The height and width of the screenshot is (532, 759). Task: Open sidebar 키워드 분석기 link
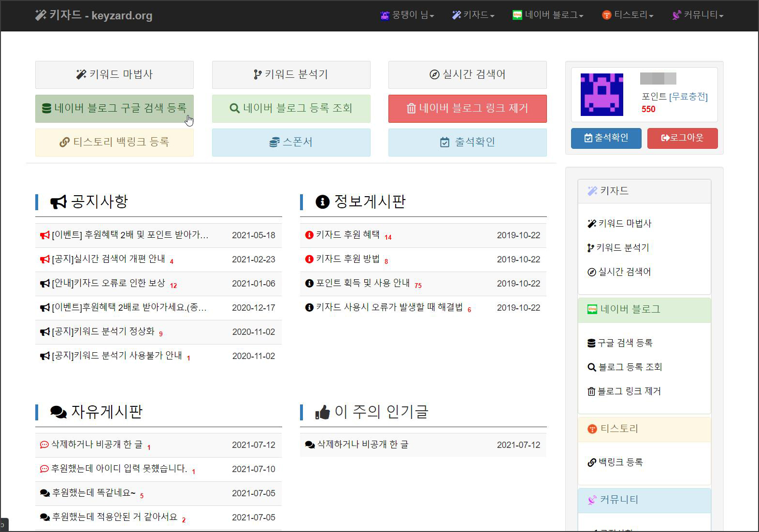coord(618,248)
